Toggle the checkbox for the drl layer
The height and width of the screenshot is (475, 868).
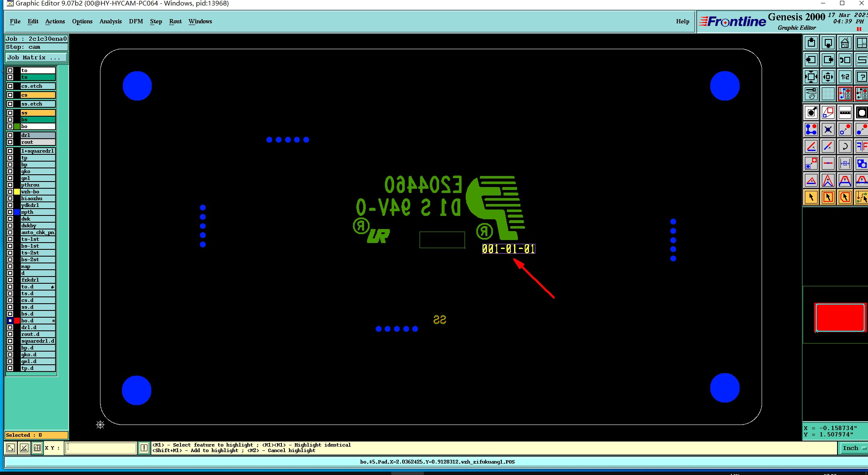(10, 135)
